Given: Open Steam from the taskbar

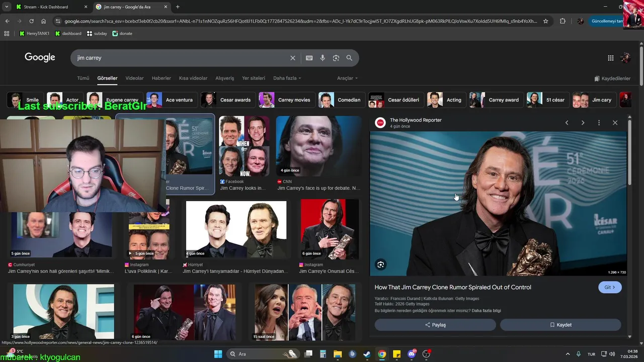Looking at the screenshot, I should click(x=367, y=354).
